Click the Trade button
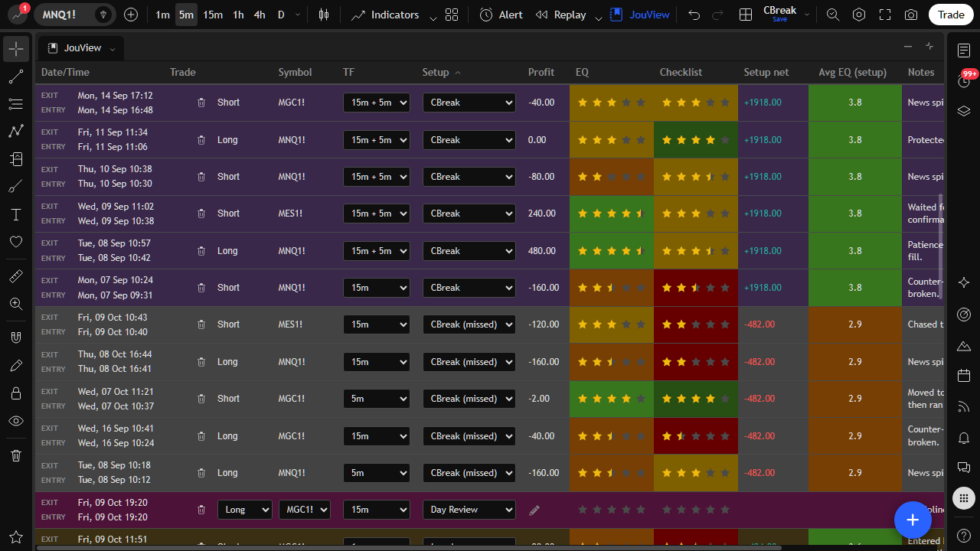 [951, 15]
